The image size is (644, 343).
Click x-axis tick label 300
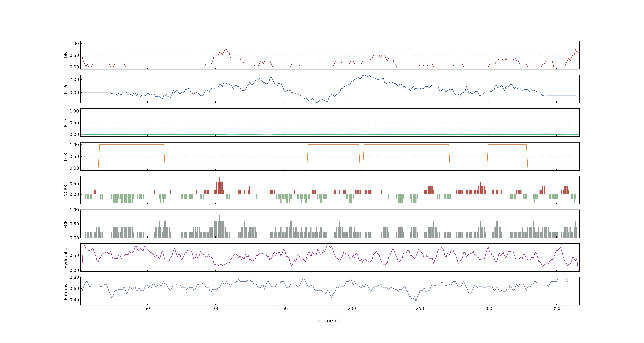(x=488, y=309)
